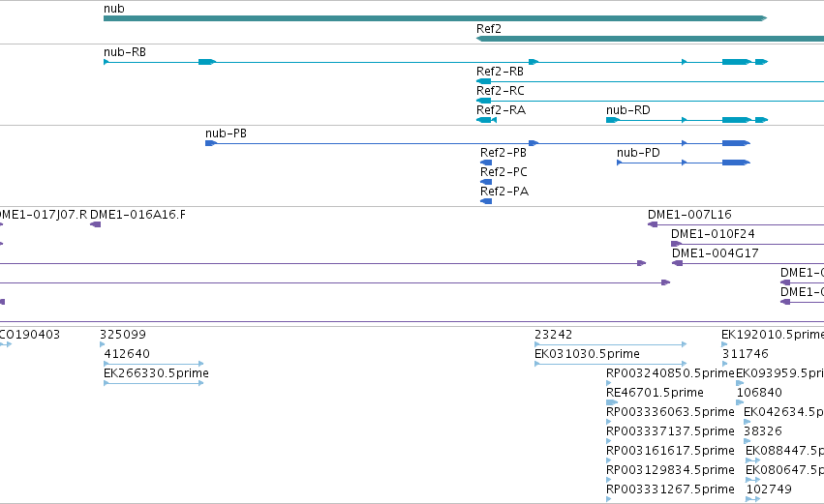Image resolution: width=824 pixels, height=504 pixels.
Task: Click the 412640 EST label
Action: (x=127, y=354)
